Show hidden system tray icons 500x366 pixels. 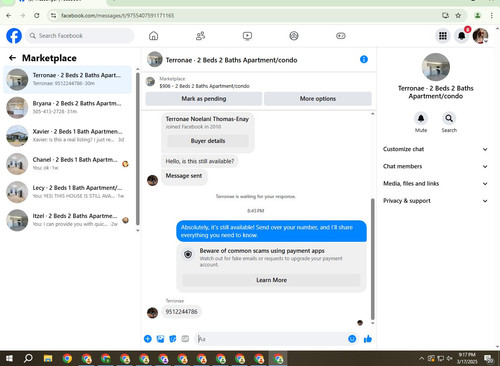pos(421,358)
